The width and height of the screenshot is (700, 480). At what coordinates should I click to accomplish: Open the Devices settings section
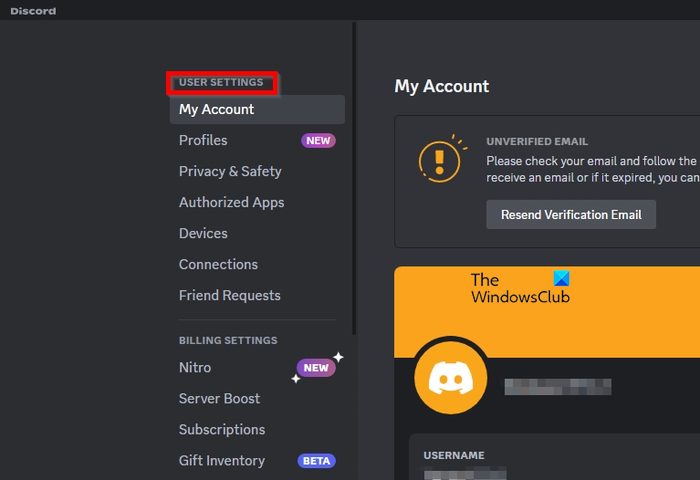pos(203,234)
